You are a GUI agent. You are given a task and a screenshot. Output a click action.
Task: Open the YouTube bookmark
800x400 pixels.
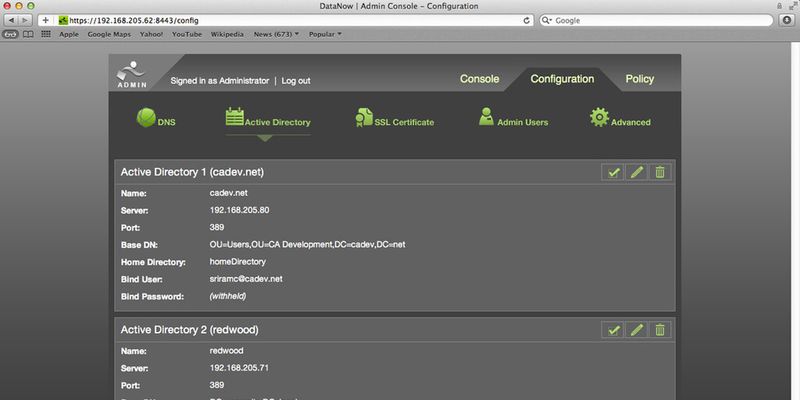[187, 34]
